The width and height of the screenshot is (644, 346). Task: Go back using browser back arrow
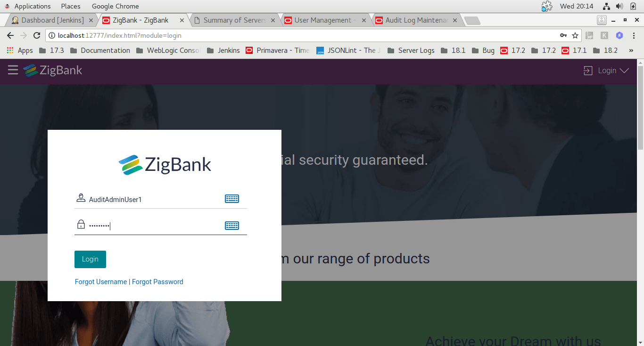[x=10, y=35]
